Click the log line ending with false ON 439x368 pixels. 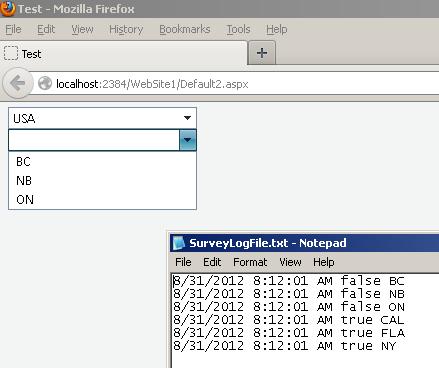(289, 307)
